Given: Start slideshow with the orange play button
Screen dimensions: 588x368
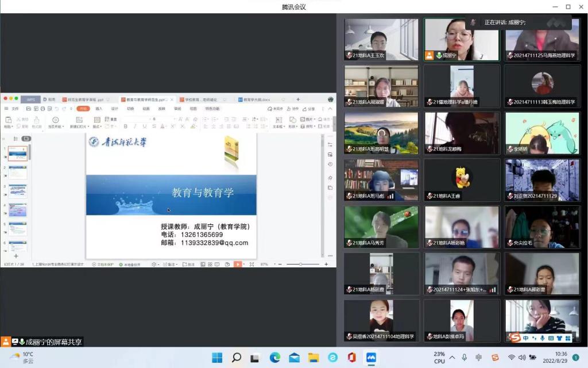Looking at the screenshot, I should [x=238, y=264].
